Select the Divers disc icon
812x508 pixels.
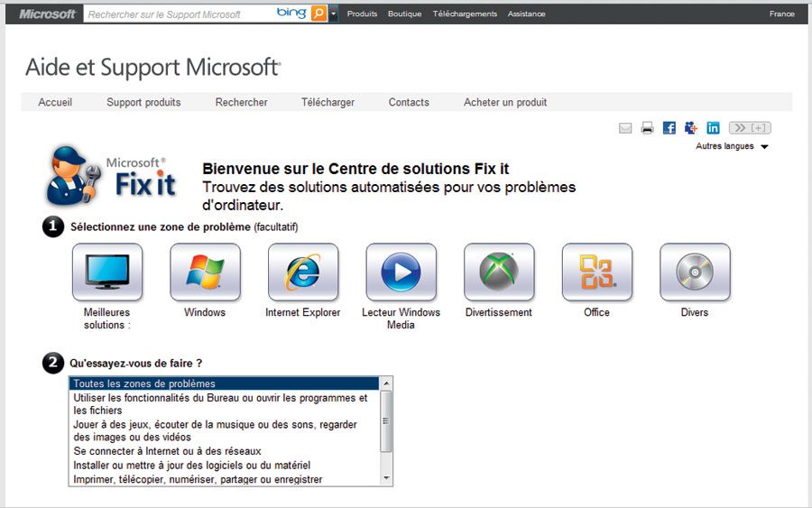(x=695, y=272)
